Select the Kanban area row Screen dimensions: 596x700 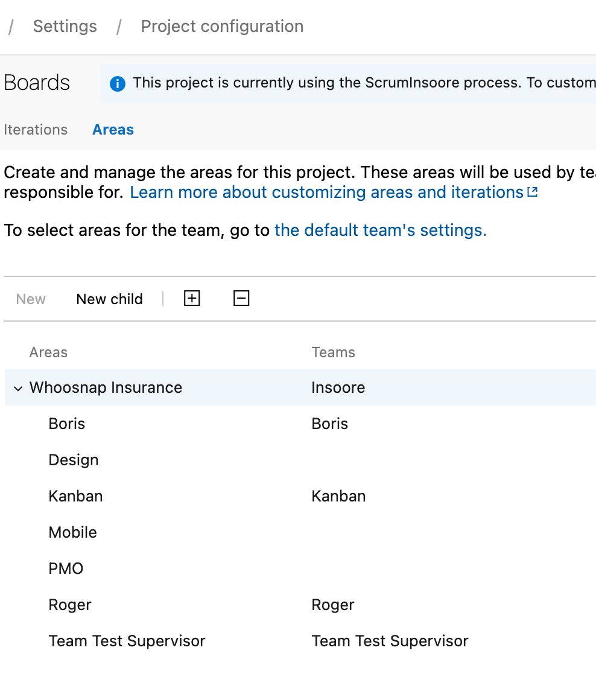pos(75,496)
